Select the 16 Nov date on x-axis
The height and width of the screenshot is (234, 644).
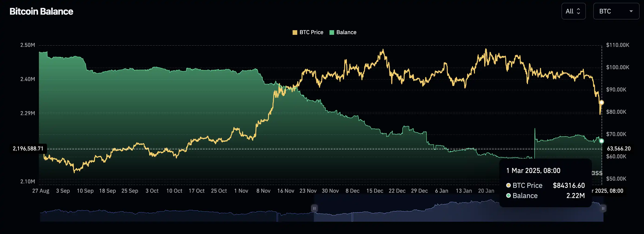(x=285, y=191)
